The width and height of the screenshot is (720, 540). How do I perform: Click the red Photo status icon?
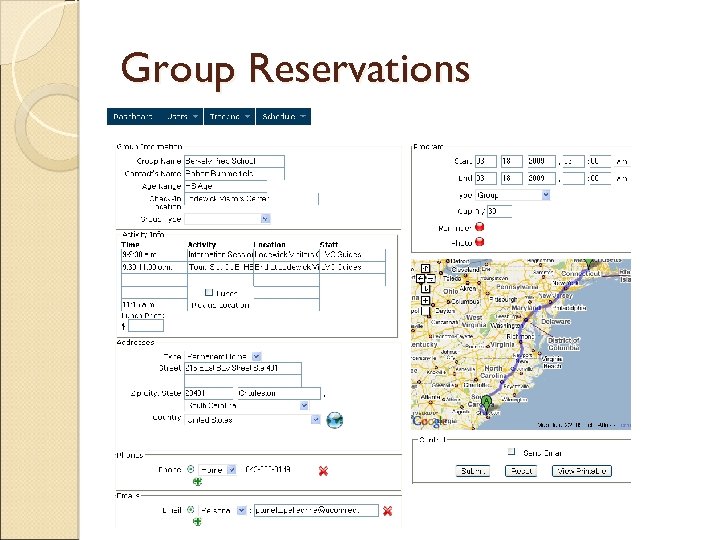[x=479, y=242]
